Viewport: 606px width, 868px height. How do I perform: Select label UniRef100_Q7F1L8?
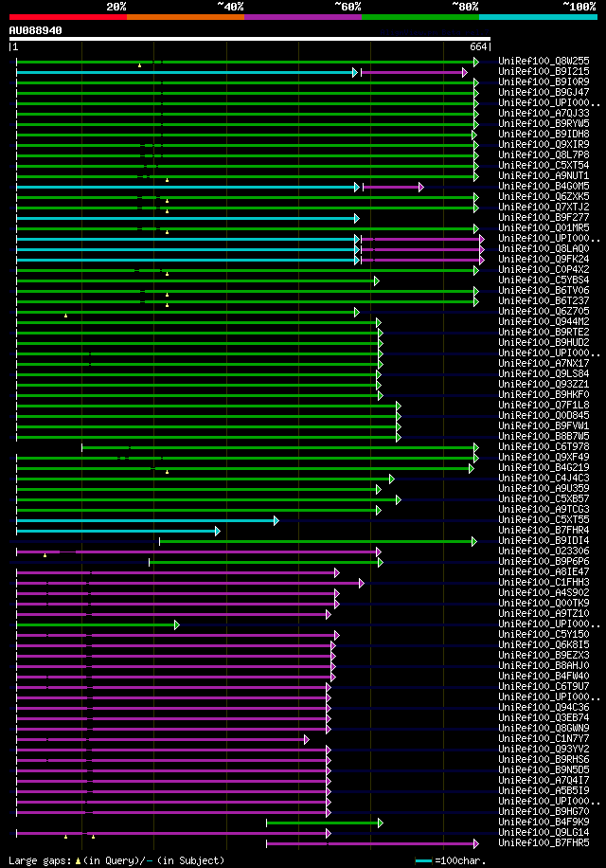[544, 406]
